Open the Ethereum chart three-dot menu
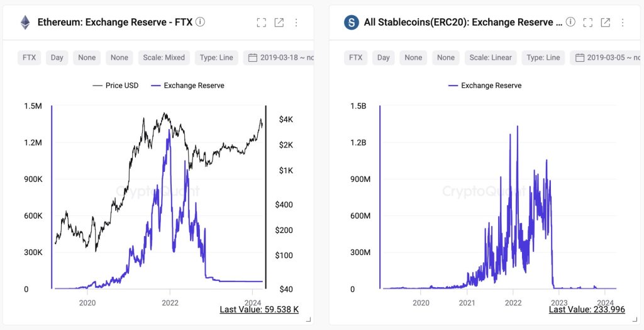The image size is (644, 330). coord(296,23)
